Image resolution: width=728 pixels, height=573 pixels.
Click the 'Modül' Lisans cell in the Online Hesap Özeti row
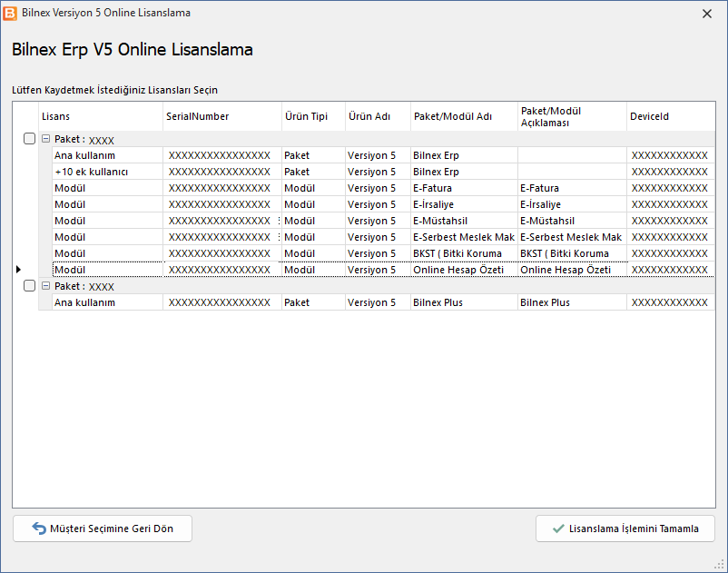coord(107,270)
